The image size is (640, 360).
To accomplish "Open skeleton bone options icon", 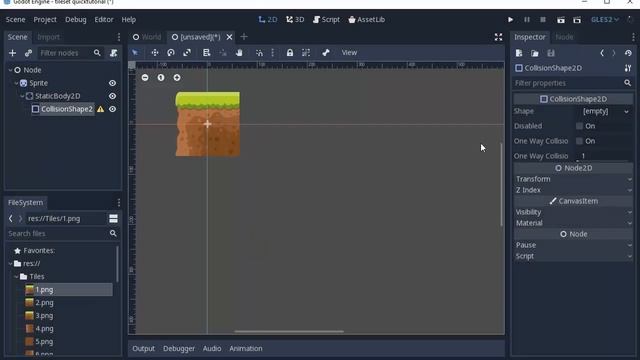I will pyautogui.click(x=326, y=53).
